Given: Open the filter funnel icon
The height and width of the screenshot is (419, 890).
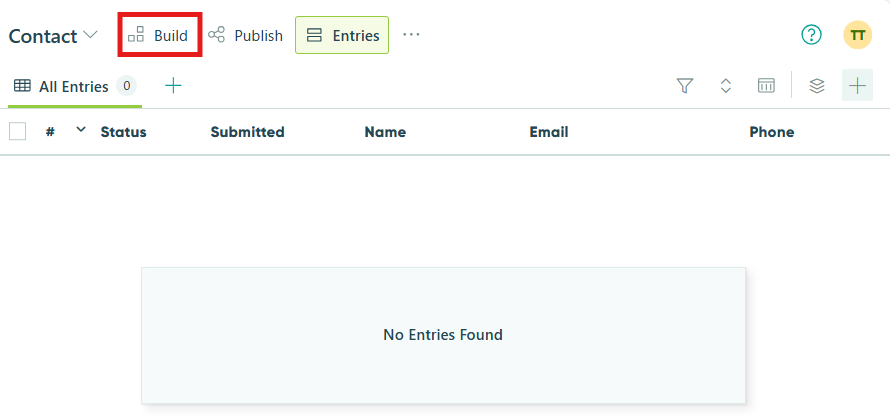Looking at the screenshot, I should point(685,86).
